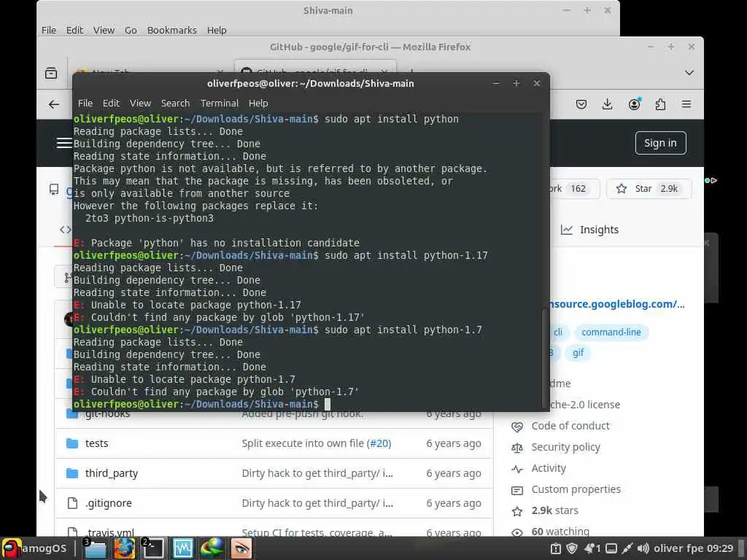Go back with Firefox back arrow
This screenshot has width=747, height=560.
[x=54, y=104]
